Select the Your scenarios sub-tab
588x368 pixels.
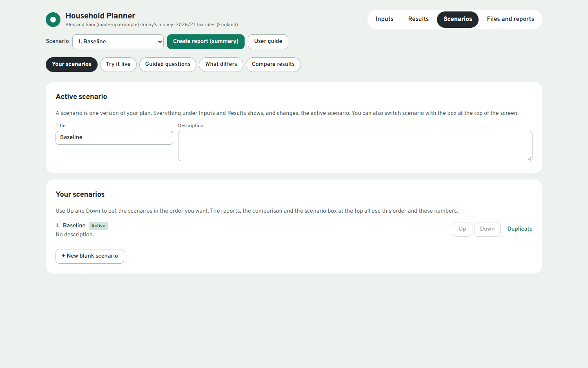71,65
